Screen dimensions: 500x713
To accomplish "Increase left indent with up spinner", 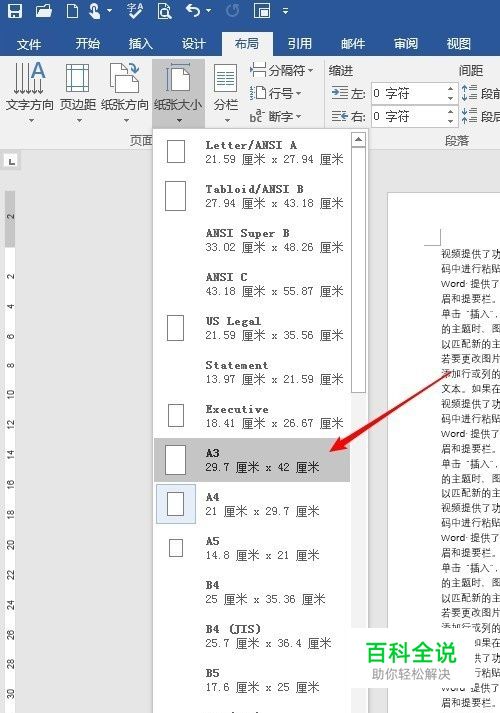I will [x=450, y=89].
